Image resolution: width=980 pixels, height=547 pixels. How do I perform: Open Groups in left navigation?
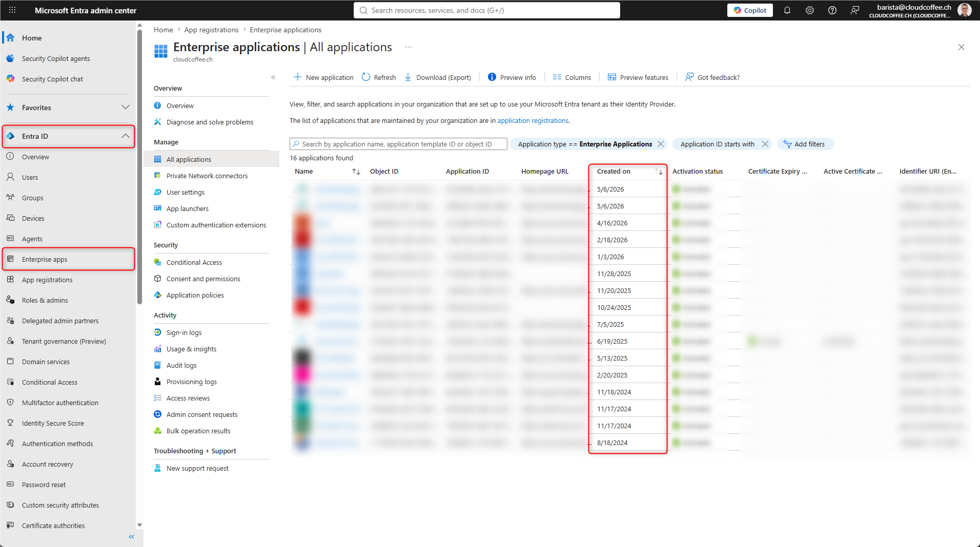(32, 198)
